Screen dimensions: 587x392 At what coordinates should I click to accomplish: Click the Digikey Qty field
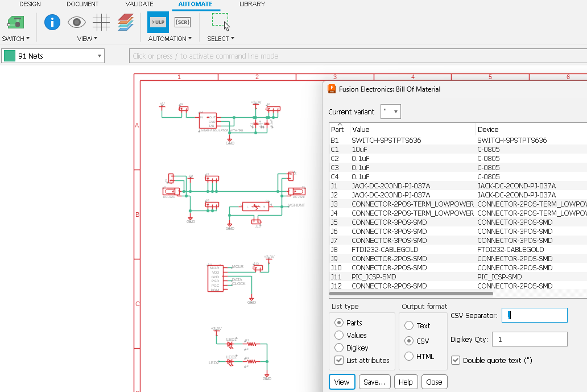coord(530,339)
